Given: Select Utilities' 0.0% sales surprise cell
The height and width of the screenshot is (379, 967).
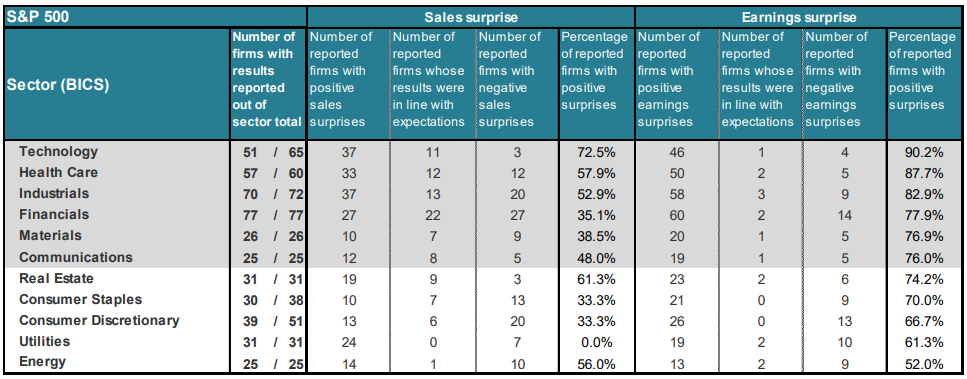Looking at the screenshot, I should coord(597,342).
